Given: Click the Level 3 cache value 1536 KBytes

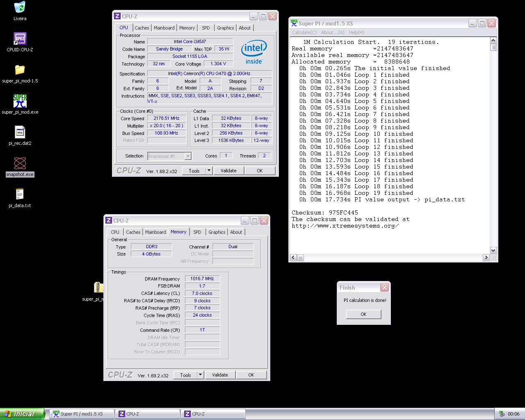Looking at the screenshot, I should coord(231,140).
